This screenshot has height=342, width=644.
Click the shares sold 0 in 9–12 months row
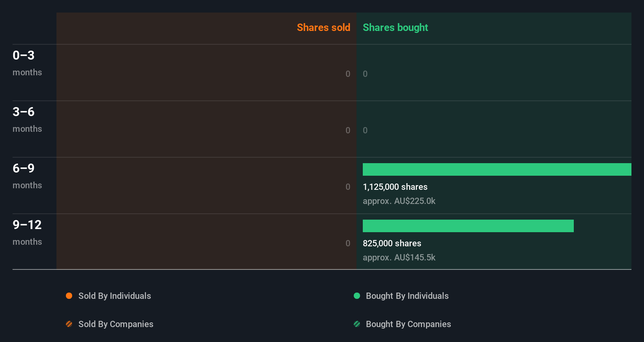[x=348, y=243]
